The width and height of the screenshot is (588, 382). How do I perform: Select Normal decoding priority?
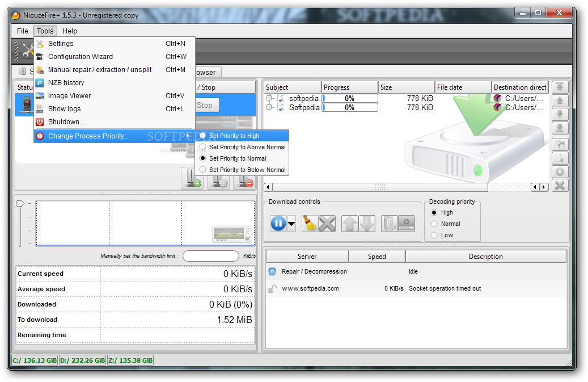point(434,224)
